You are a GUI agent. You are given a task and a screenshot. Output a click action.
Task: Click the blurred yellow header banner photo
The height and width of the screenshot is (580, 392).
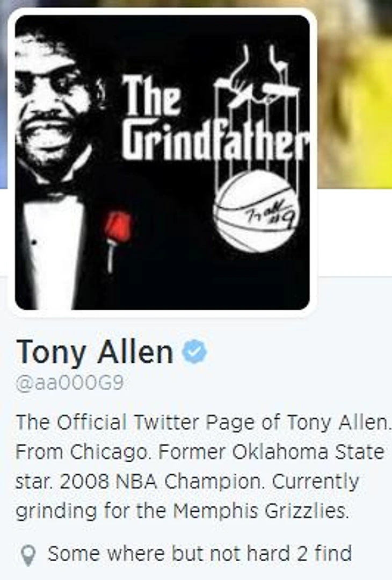coord(355,92)
